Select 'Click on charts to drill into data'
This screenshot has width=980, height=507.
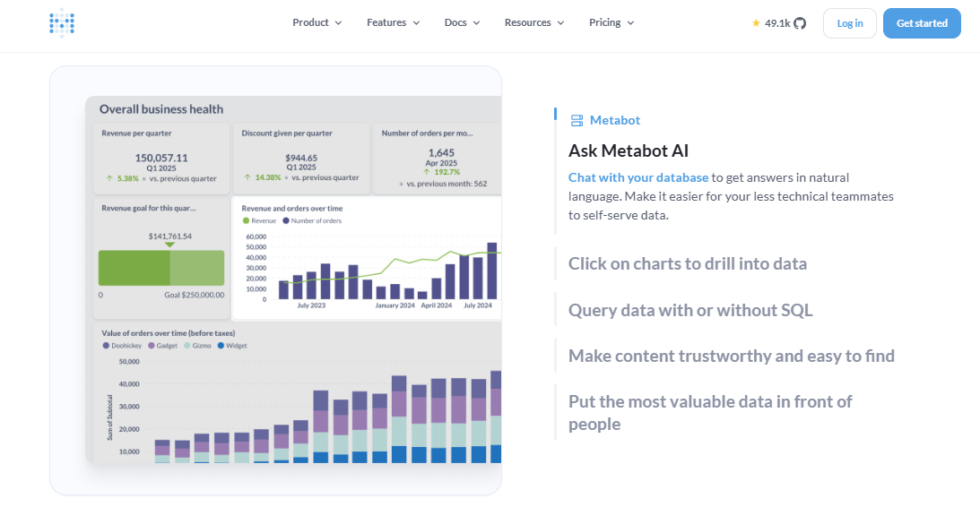click(688, 263)
